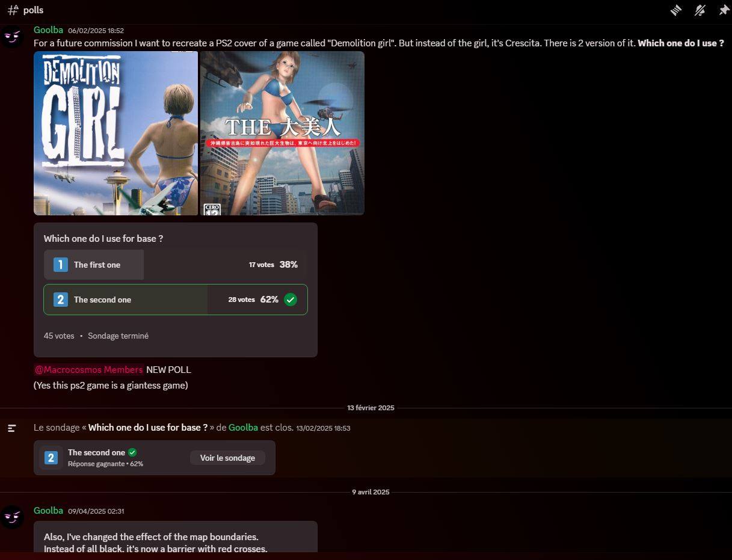Open the Threads icon in channel header
Viewport: 732px width, 560px height.
[x=676, y=10]
